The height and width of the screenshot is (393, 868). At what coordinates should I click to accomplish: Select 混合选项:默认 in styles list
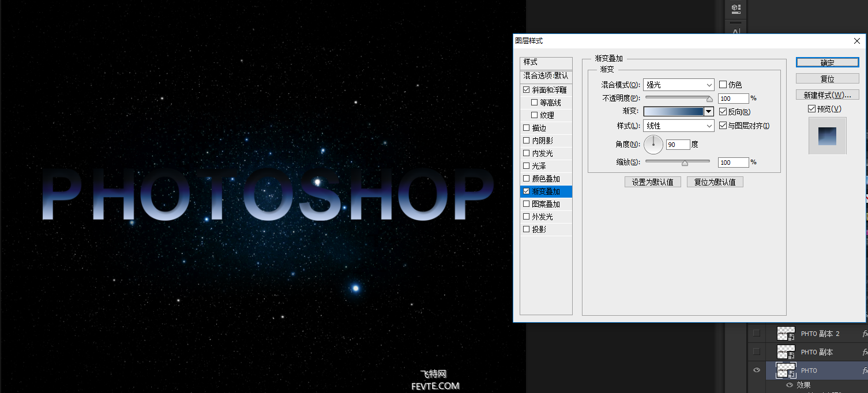point(546,75)
